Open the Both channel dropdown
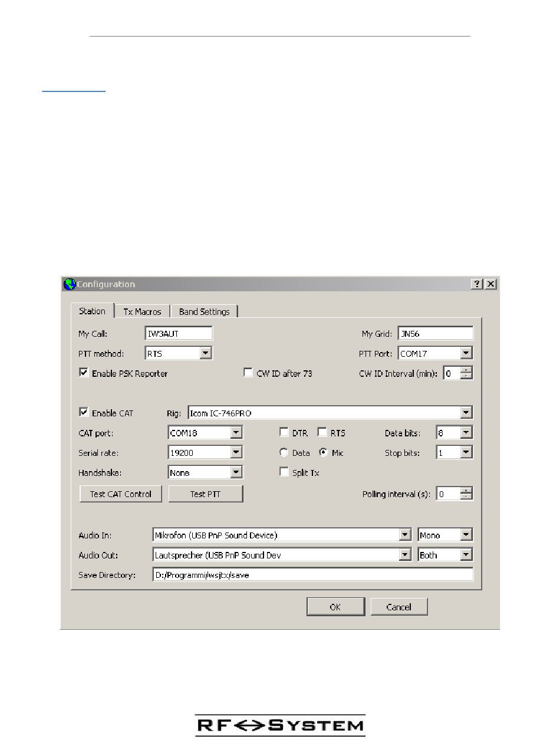The height and width of the screenshot is (743, 560). click(x=445, y=555)
